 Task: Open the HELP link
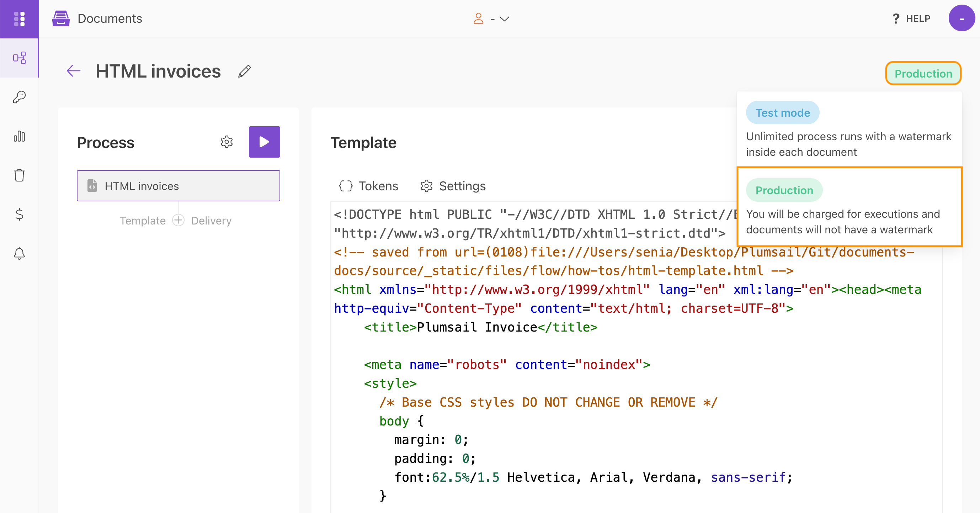[911, 18]
